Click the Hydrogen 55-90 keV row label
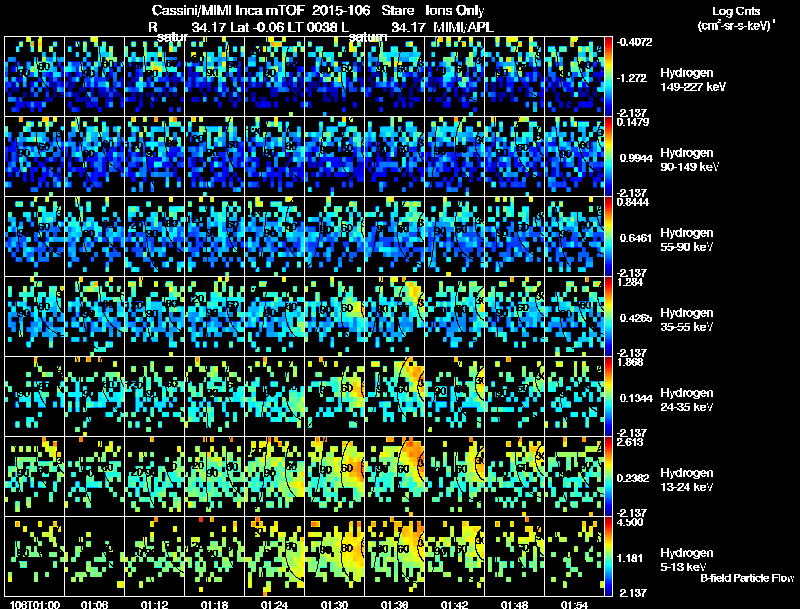The height and width of the screenshot is (609, 800). (687, 240)
